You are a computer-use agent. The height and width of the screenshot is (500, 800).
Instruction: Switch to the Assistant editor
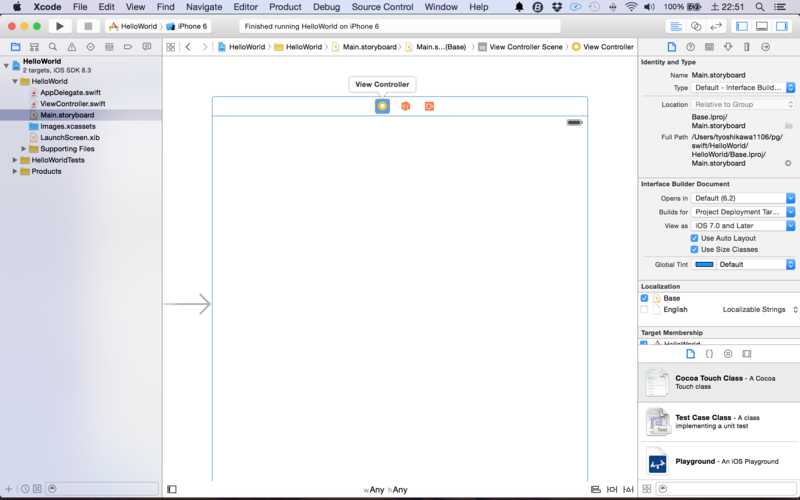(696, 27)
